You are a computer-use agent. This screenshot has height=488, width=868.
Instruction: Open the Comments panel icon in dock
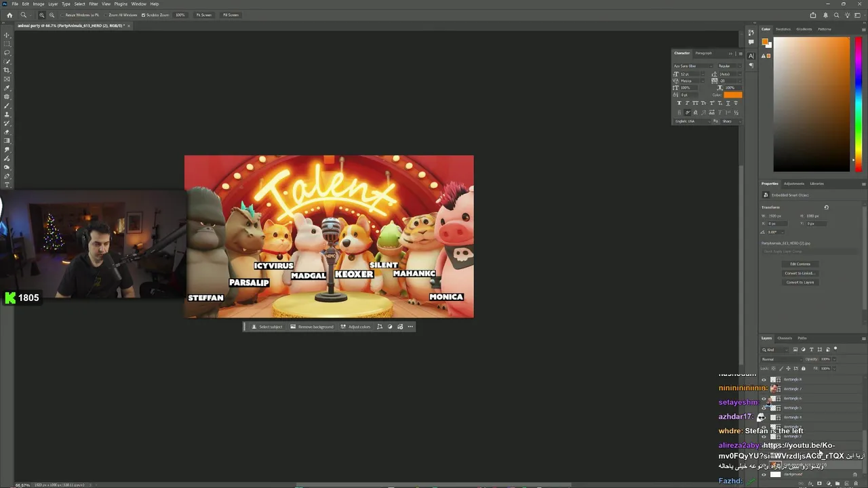[751, 41]
